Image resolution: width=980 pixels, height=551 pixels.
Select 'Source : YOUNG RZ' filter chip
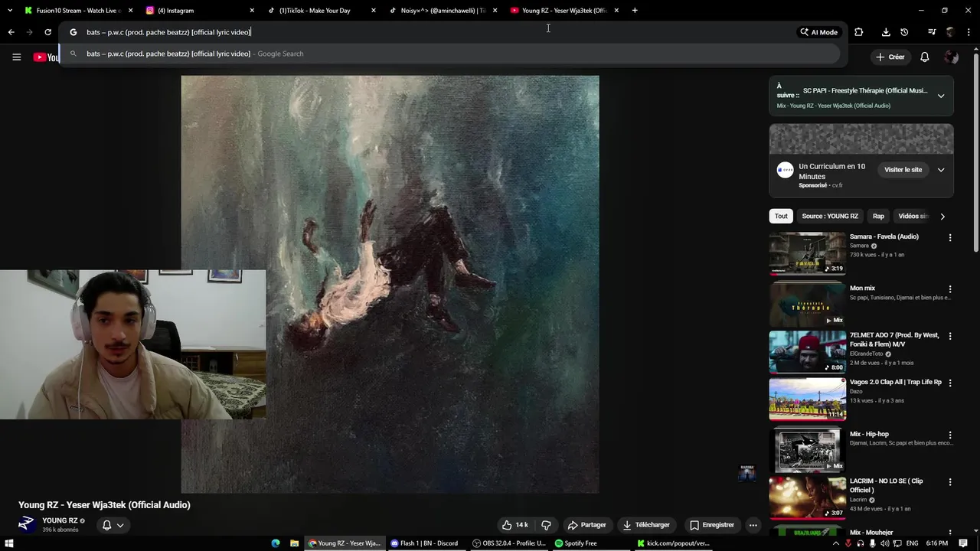[830, 216]
